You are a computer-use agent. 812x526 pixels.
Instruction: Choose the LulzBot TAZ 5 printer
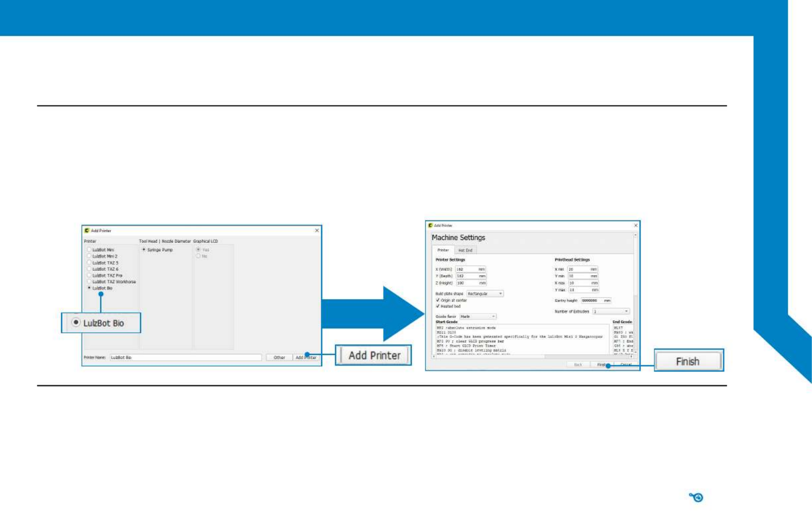click(x=89, y=263)
